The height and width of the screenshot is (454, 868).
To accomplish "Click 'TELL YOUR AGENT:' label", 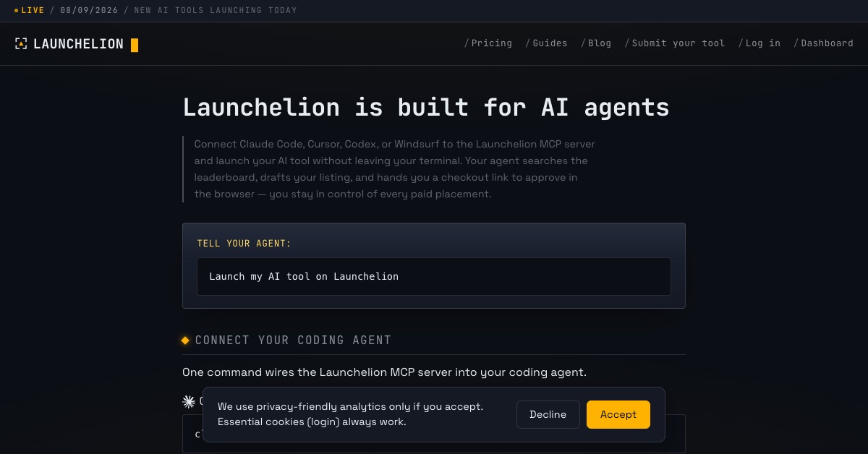I will (244, 244).
